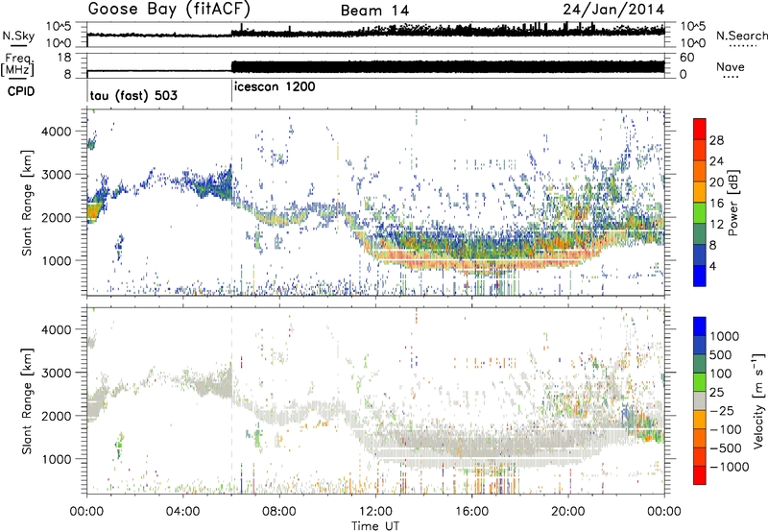Viewport: 768px width, 532px height.
Task: Click the 'icescan 1200' CPID label
Action: click(x=275, y=87)
